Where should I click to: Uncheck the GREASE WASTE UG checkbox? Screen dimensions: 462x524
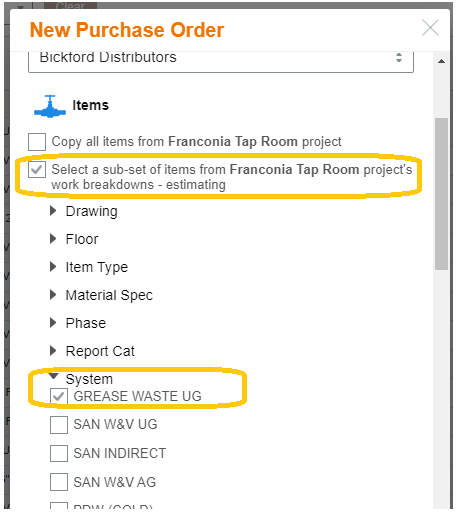[x=59, y=397]
